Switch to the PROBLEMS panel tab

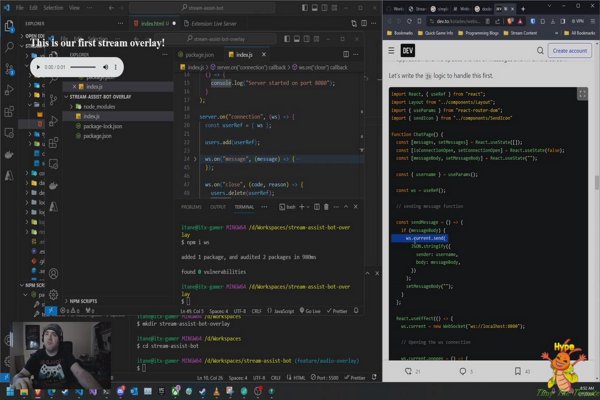191,207
